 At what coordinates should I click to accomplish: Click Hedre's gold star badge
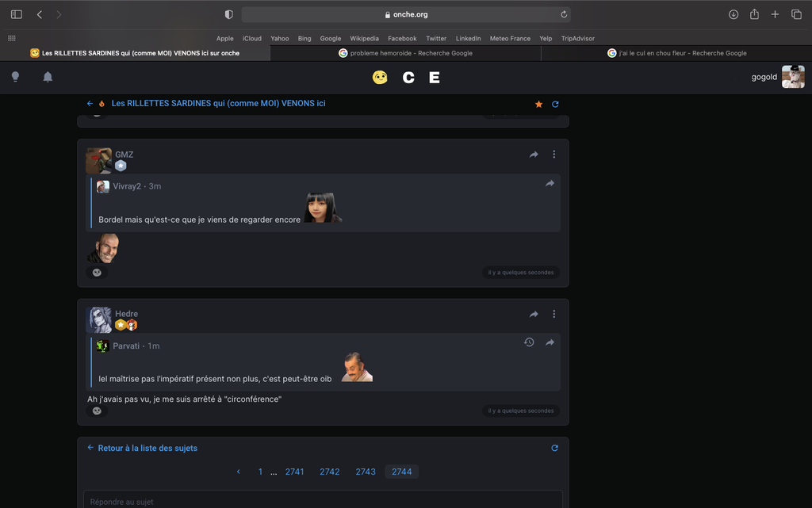point(121,325)
